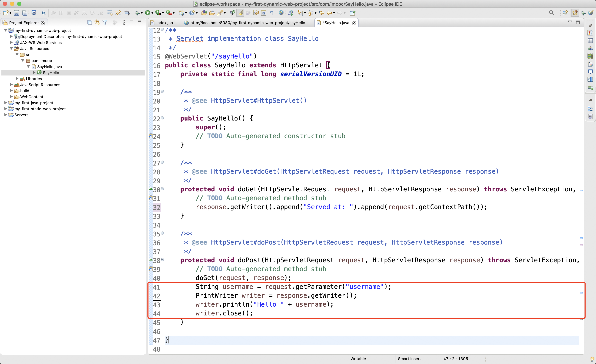Open dropdown arrow next to New icon
The width and height of the screenshot is (596, 364).
pyautogui.click(x=10, y=13)
